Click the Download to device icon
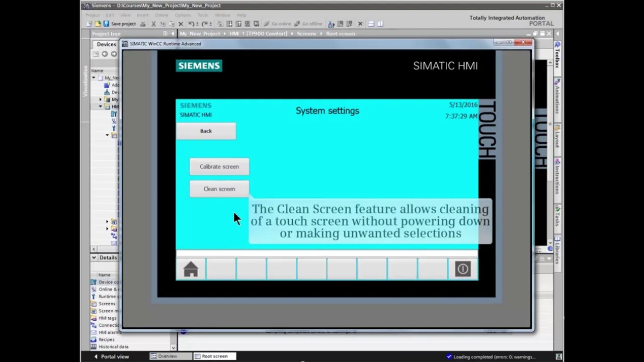Image resolution: width=644 pixels, height=362 pixels. (x=229, y=24)
